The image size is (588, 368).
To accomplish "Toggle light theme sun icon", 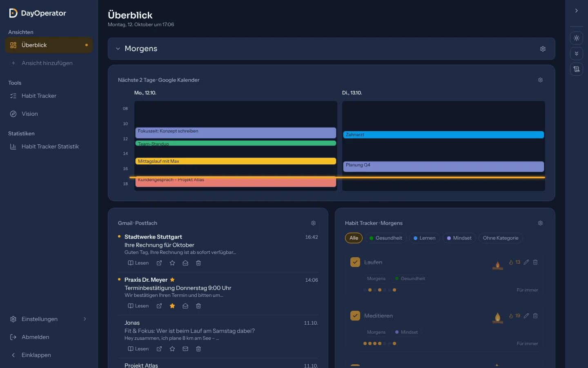I will coord(577,38).
